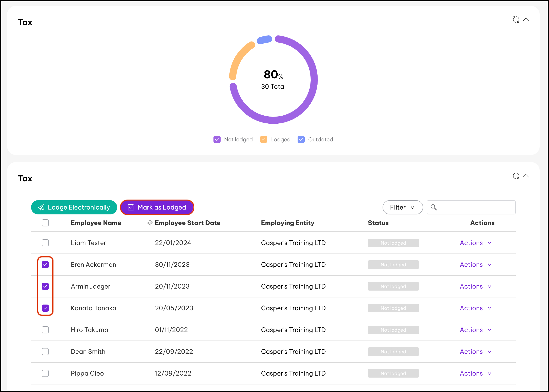Click the Status badge for Dean Smith

click(393, 351)
